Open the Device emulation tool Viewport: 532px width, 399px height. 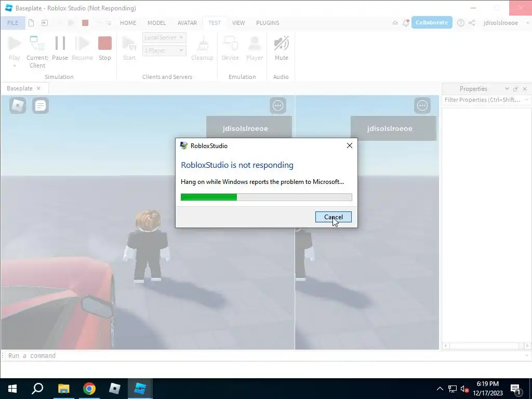(x=230, y=44)
